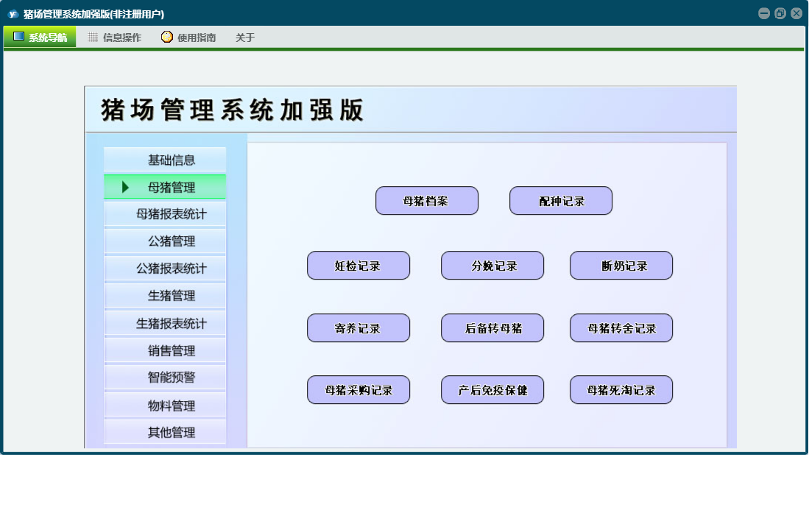Viewport: 809px width, 532px height.
Task: Click the 产后免疫保健 button
Action: pyautogui.click(x=492, y=390)
